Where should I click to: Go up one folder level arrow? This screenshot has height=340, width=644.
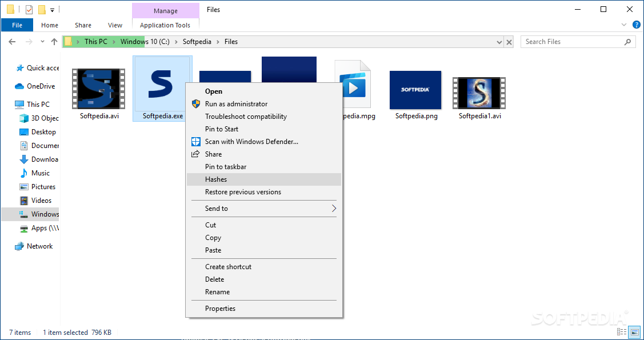54,42
